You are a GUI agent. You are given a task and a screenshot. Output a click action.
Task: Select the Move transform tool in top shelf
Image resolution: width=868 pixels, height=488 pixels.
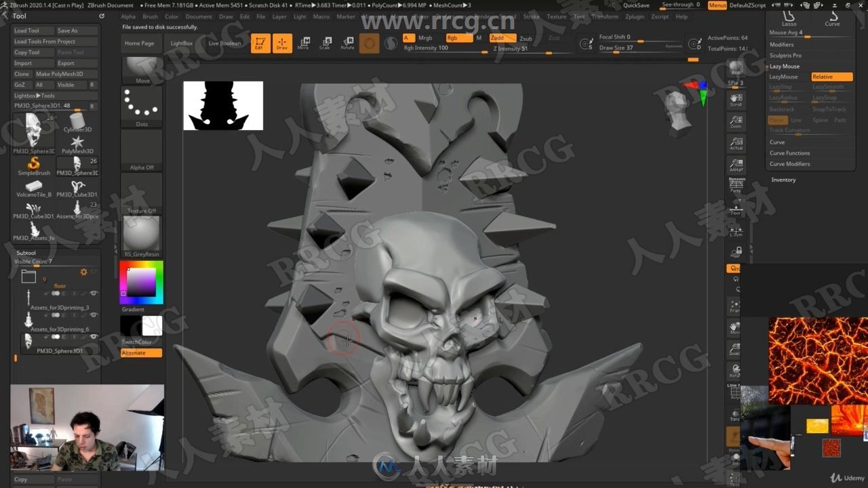point(303,43)
